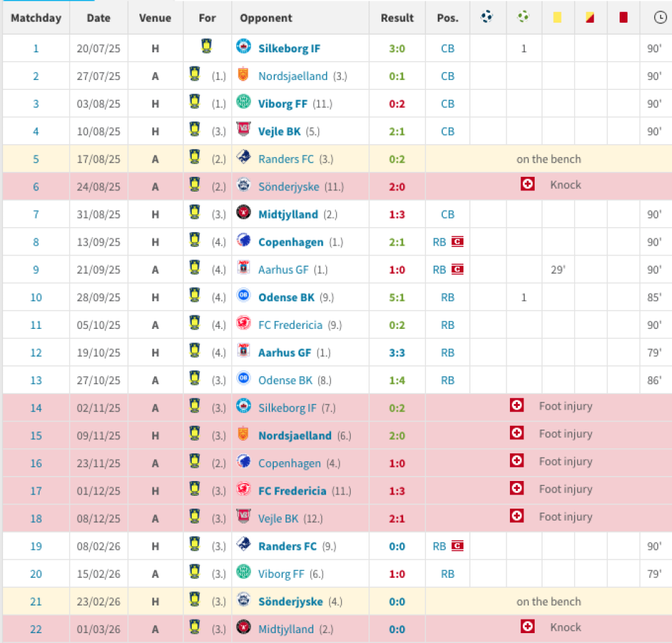Click Copenhagen crest in the matchday 16 row
672x643 pixels.
point(243,463)
